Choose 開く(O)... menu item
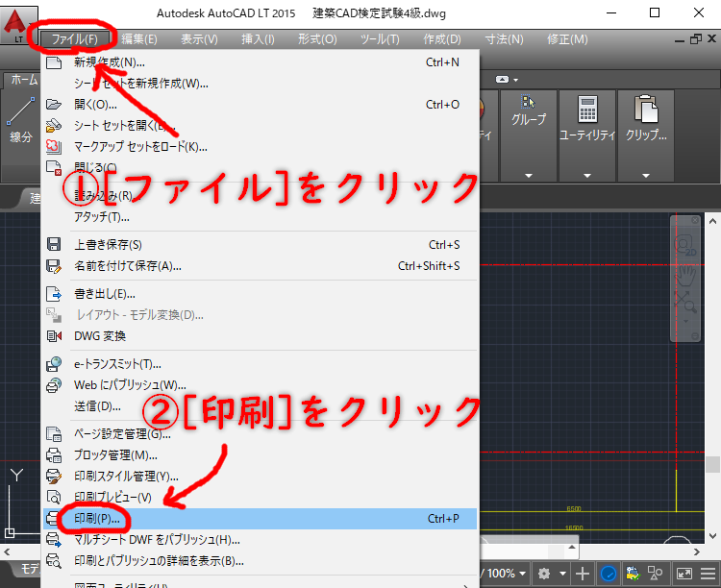The height and width of the screenshot is (588, 721). (x=260, y=105)
